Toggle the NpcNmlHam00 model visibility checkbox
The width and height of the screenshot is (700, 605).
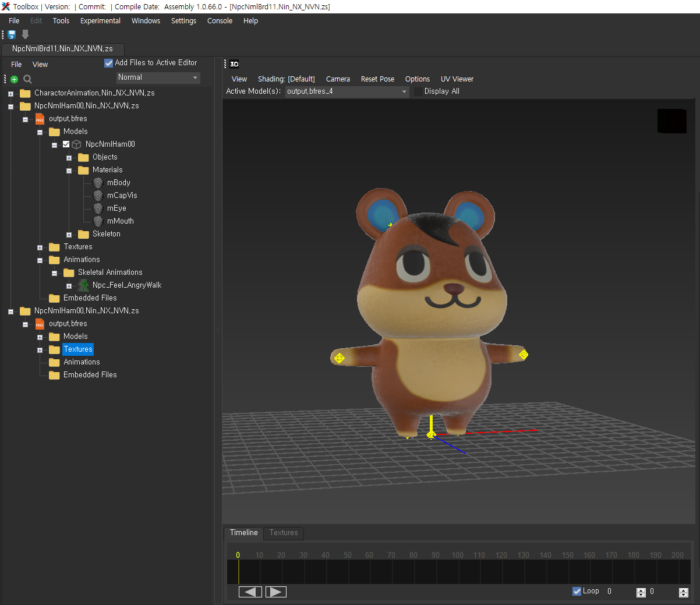point(66,144)
